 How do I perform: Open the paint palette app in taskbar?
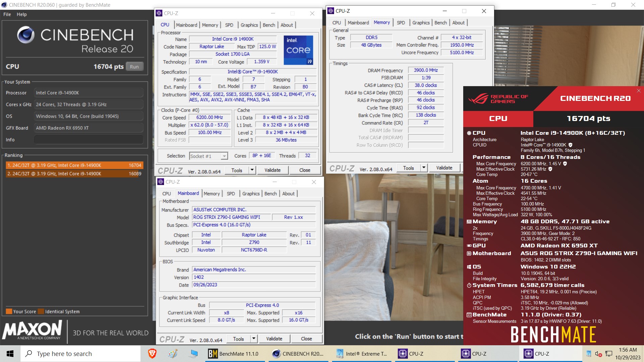click(x=173, y=354)
